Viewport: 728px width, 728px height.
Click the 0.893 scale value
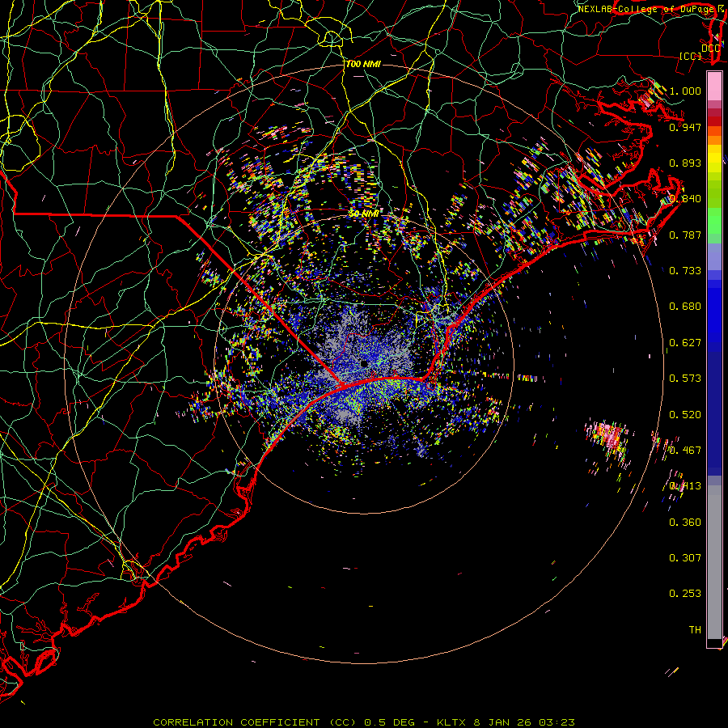tap(685, 163)
